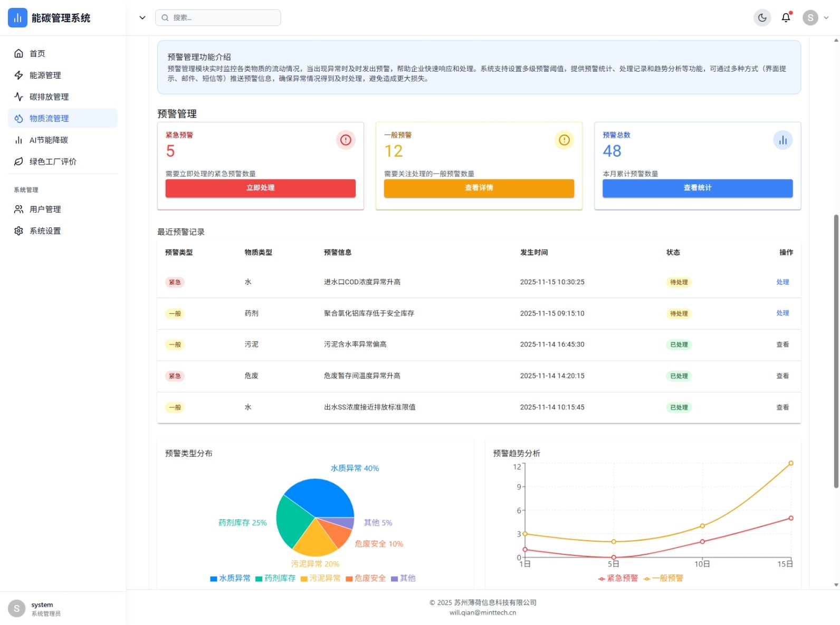
Task: Click the 一般预警 data point at 15日
Action: (791, 463)
